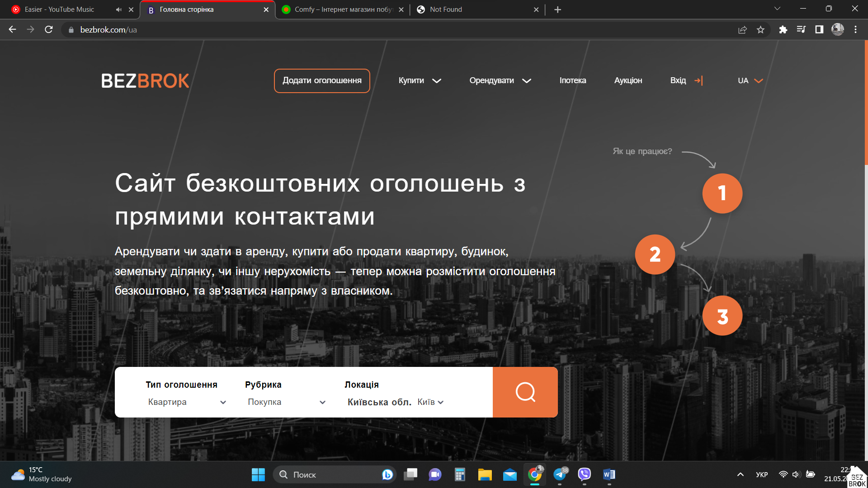Open Telegram from taskbar
Screen dimensions: 868x488
pyautogui.click(x=560, y=474)
